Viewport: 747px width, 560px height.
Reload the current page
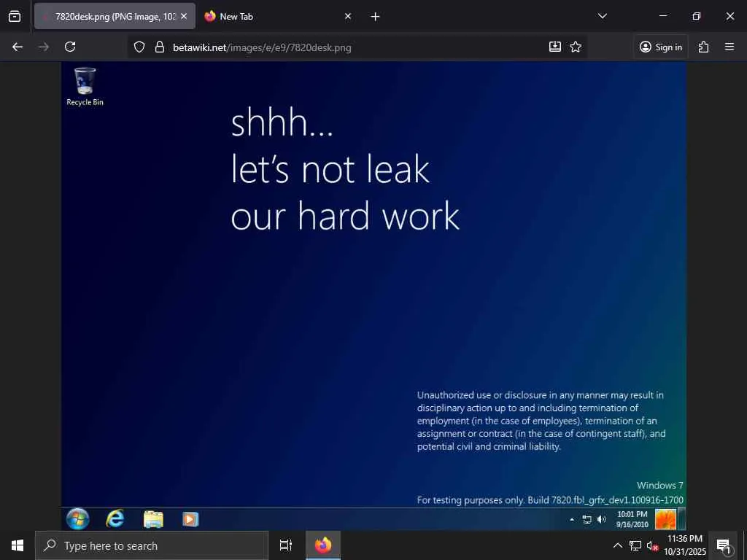(70, 47)
